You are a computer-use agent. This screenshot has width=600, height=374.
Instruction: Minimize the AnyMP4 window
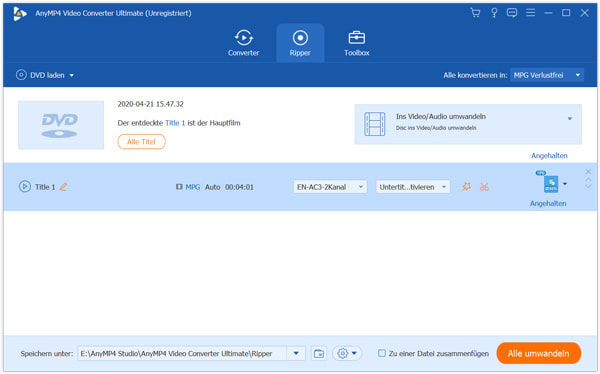click(x=548, y=13)
